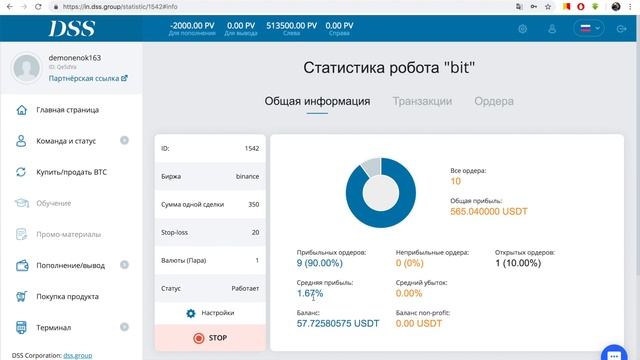Click the password key icon in address bar

(x=533, y=7)
